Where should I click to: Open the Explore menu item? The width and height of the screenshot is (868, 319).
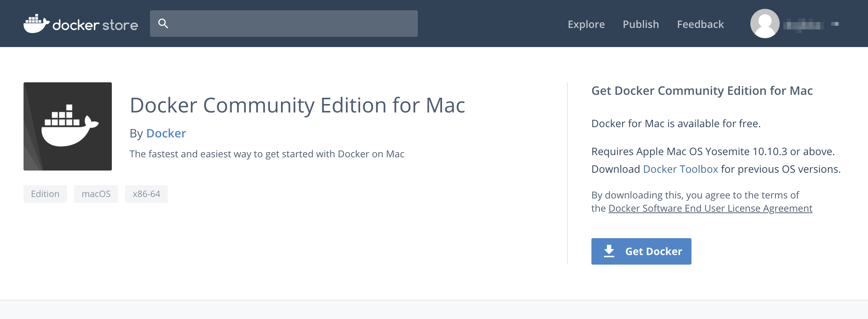pyautogui.click(x=586, y=24)
